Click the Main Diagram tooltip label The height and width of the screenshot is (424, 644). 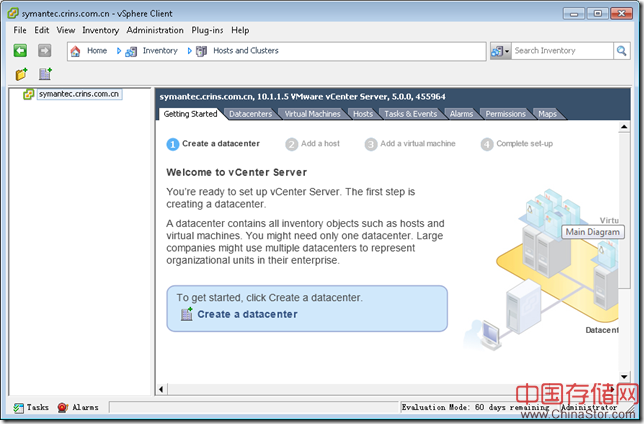(593, 232)
